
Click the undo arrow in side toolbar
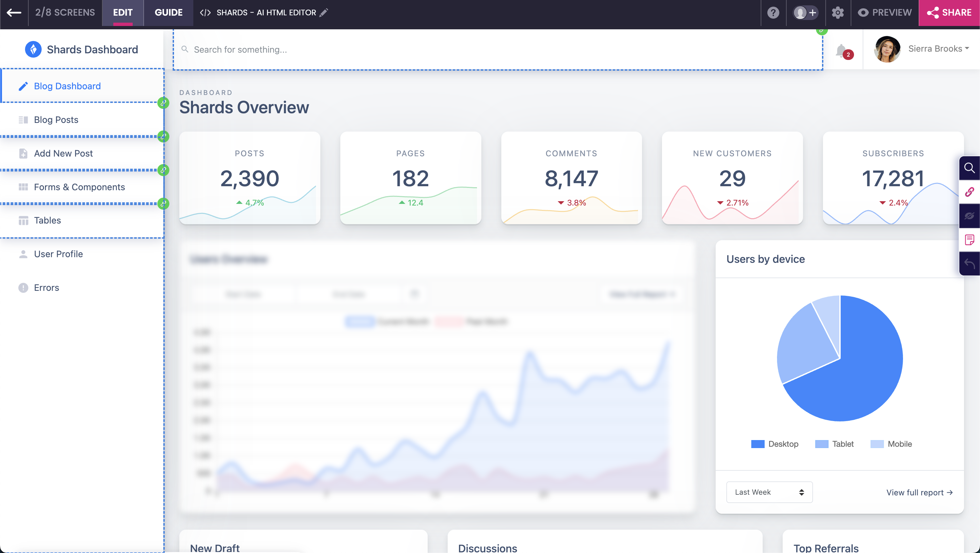click(969, 263)
